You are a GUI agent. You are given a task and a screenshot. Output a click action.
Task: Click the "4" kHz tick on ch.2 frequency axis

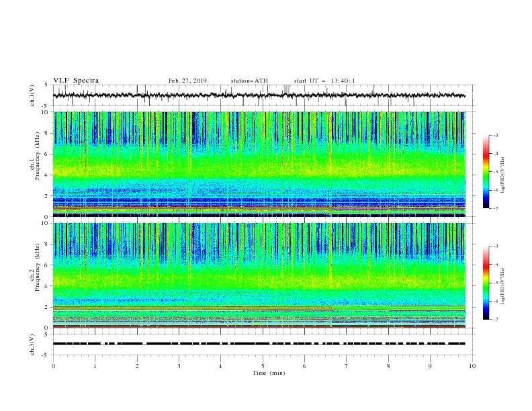(x=47, y=286)
